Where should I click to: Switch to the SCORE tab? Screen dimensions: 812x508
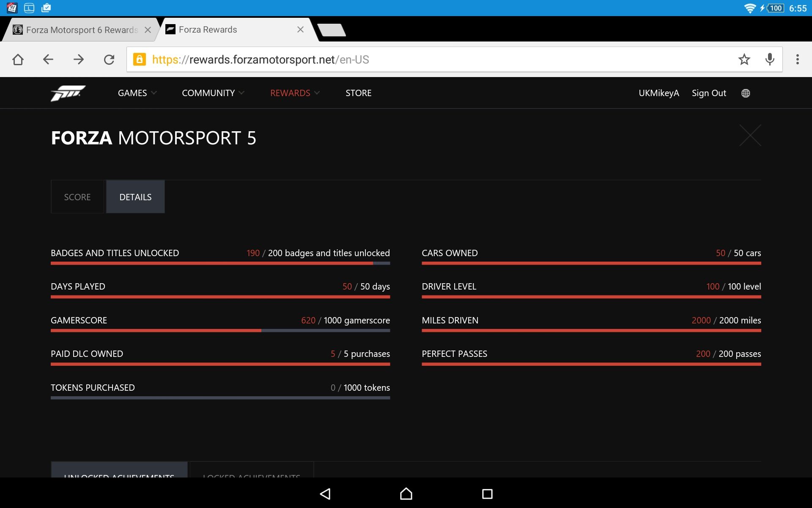point(77,197)
